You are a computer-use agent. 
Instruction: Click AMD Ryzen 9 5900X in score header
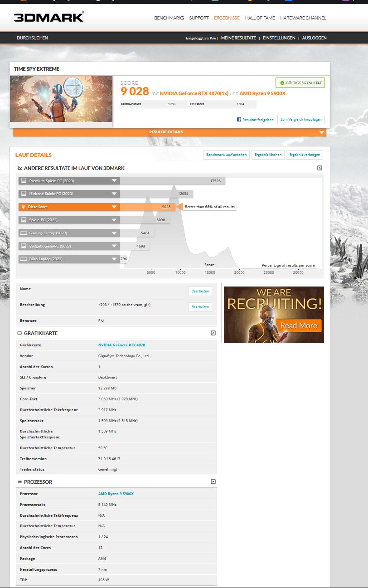pyautogui.click(x=263, y=93)
